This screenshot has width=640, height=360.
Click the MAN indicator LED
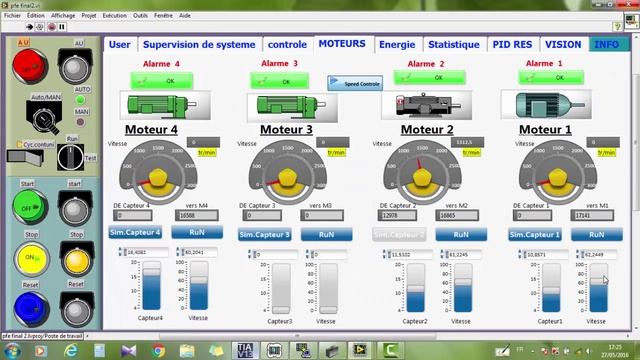(80, 122)
